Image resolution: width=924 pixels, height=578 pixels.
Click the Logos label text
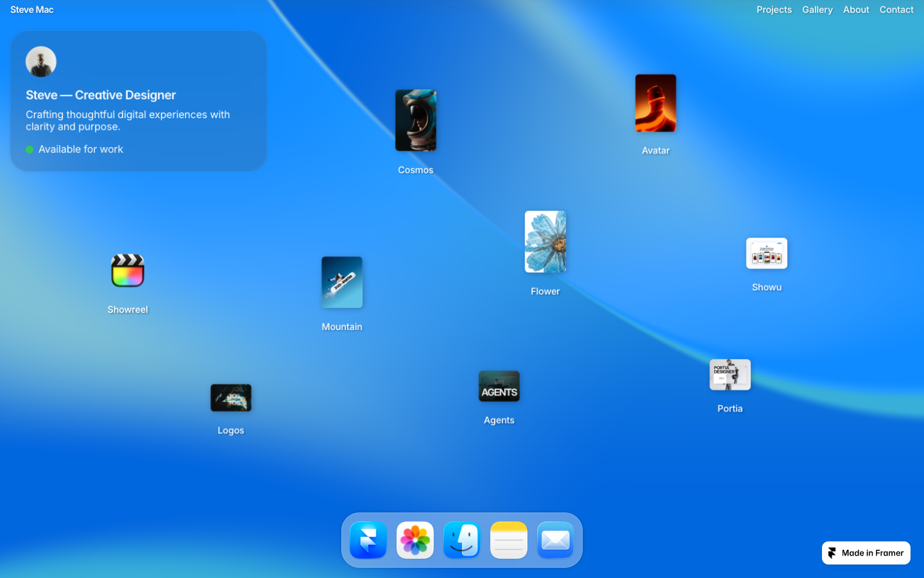click(231, 431)
